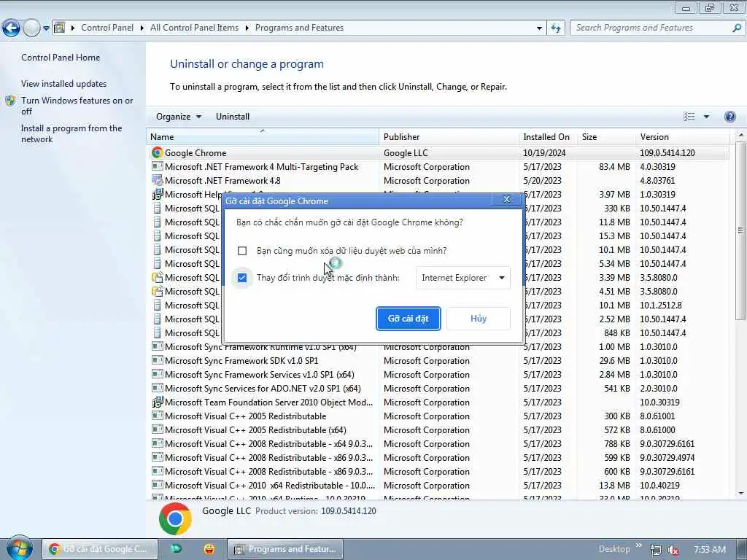This screenshot has width=747, height=560.
Task: Expand the address bar history dropdown
Action: (539, 28)
